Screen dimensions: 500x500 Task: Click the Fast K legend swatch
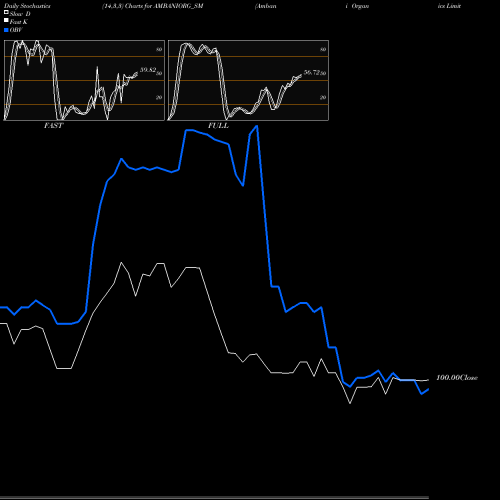tap(6, 20)
